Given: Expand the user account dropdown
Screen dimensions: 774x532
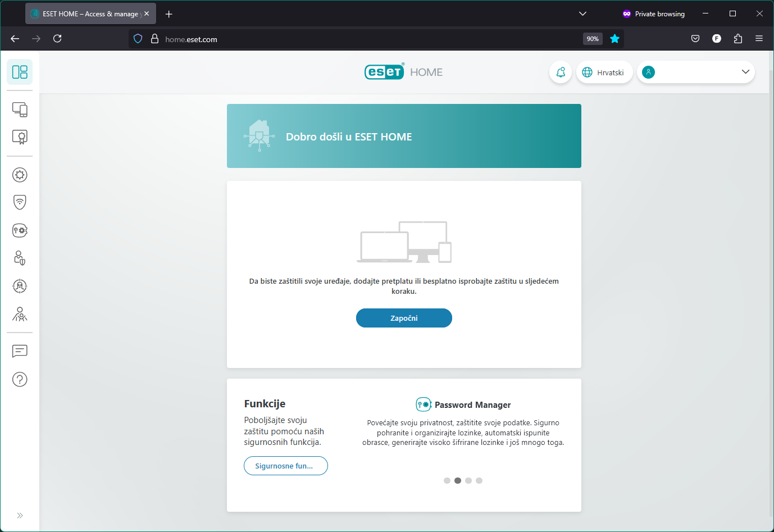Looking at the screenshot, I should click(x=745, y=72).
